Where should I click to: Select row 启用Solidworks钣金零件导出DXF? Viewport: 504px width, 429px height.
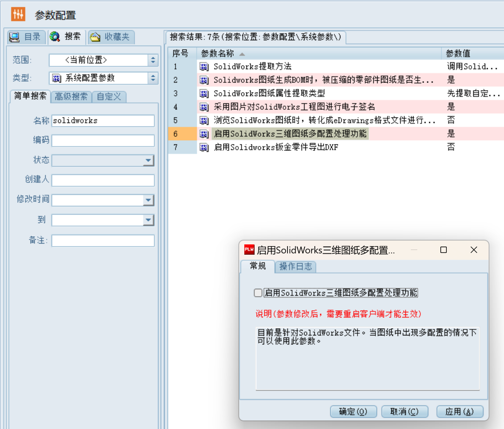tap(336, 147)
